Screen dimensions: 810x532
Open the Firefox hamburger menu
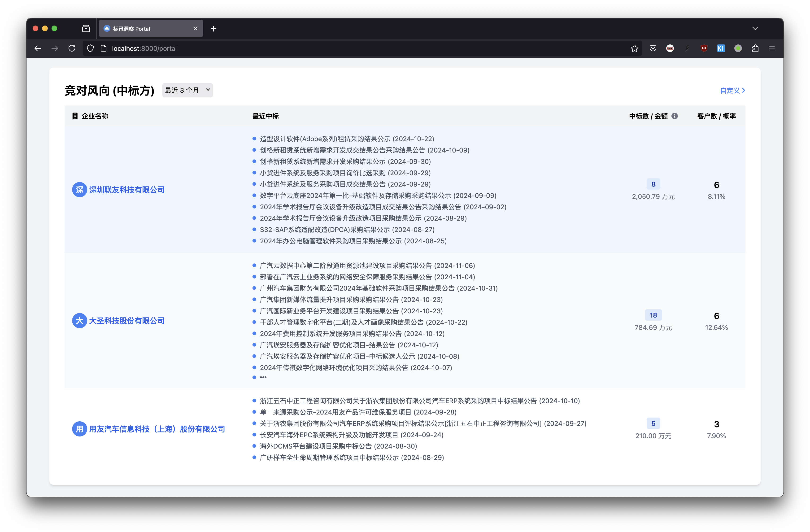(x=772, y=48)
